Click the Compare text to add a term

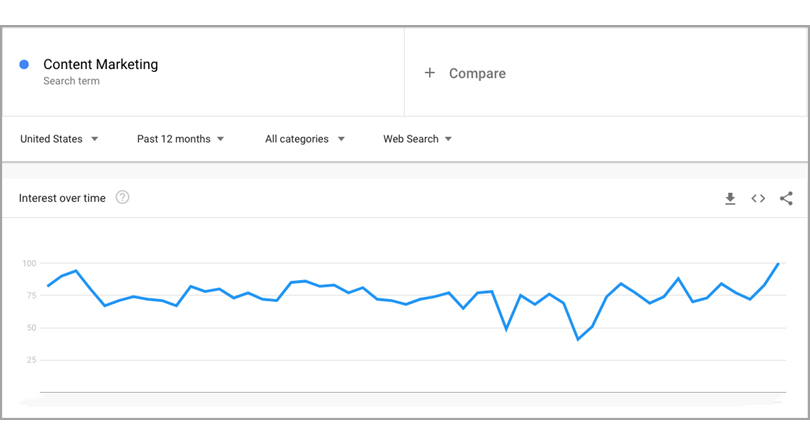coord(477,74)
